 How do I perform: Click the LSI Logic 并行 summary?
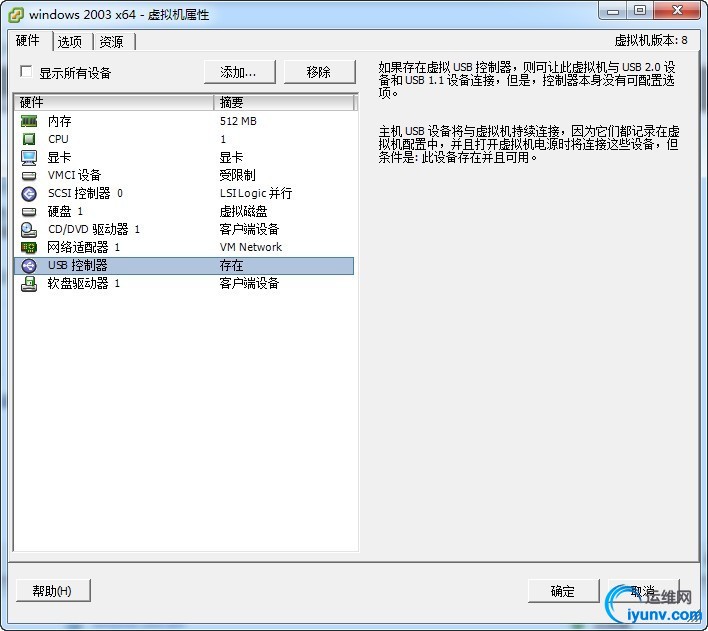coord(256,193)
